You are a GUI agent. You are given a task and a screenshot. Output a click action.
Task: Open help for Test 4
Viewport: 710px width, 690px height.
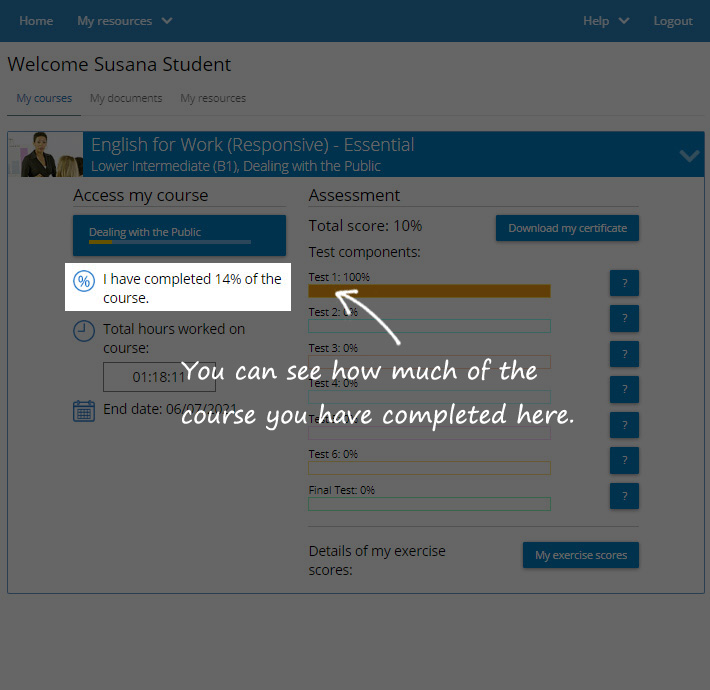624,389
